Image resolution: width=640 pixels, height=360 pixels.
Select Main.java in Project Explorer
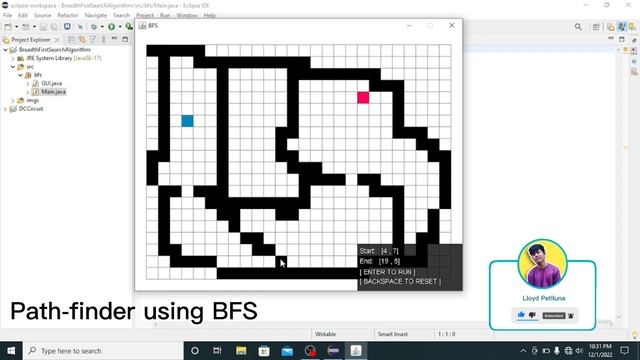point(53,92)
